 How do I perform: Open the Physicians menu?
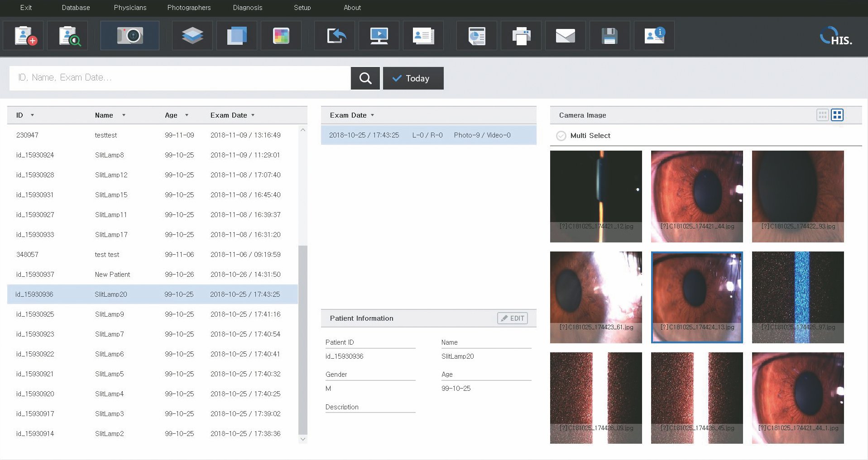(130, 8)
